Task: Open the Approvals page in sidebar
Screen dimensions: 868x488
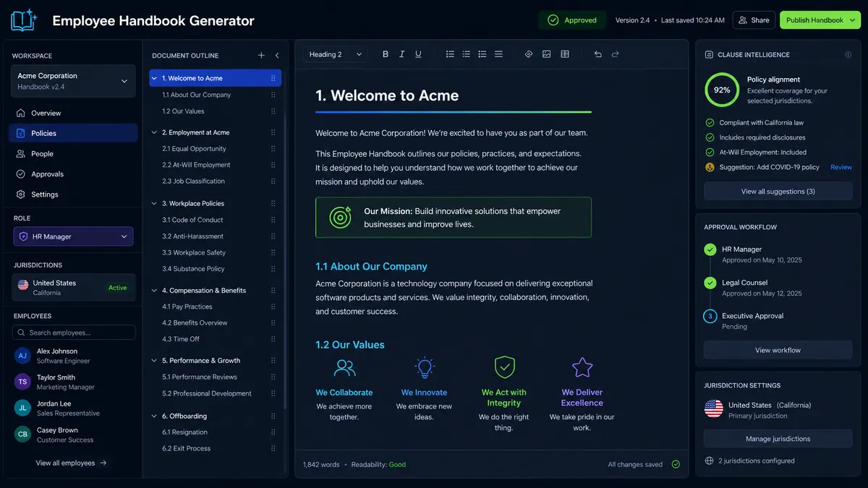Action: tap(73, 174)
